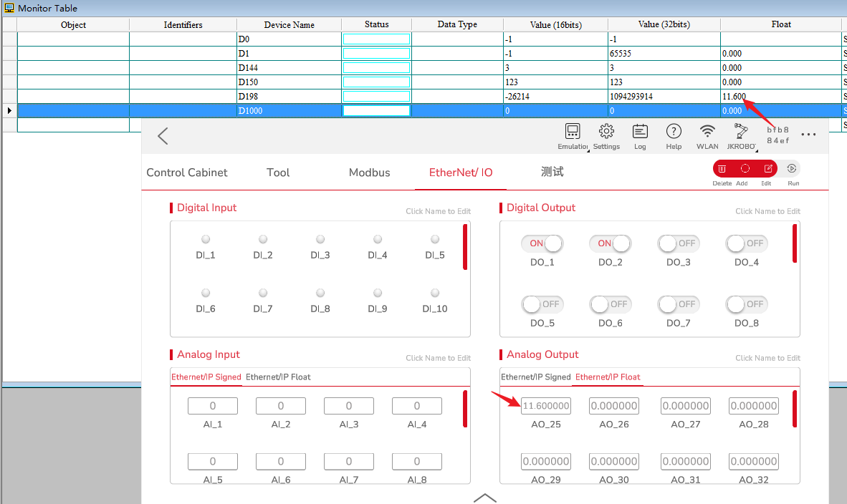
Task: Click the AO_25 value field
Action: pyautogui.click(x=546, y=406)
